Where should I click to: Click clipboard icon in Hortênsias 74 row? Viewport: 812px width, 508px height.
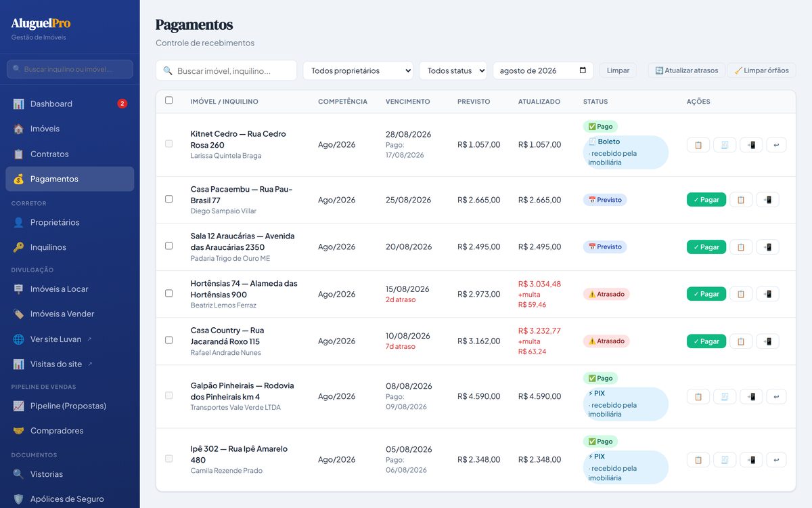[x=741, y=294]
